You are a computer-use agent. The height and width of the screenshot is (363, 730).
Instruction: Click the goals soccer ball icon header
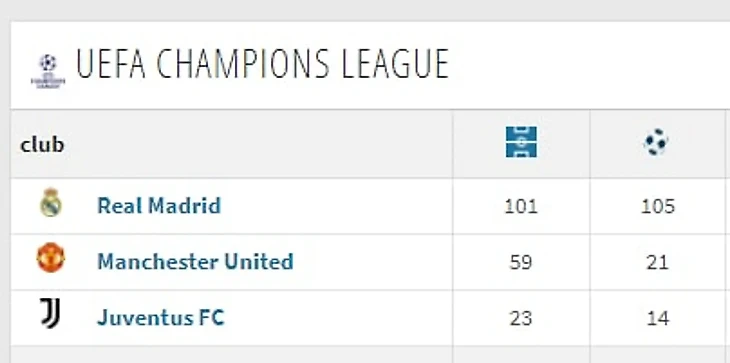pos(656,142)
